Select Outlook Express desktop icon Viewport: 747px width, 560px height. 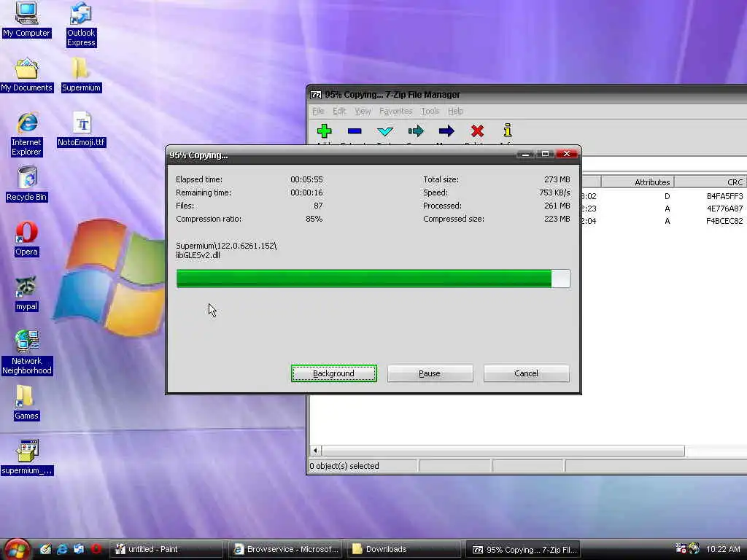pos(81,24)
